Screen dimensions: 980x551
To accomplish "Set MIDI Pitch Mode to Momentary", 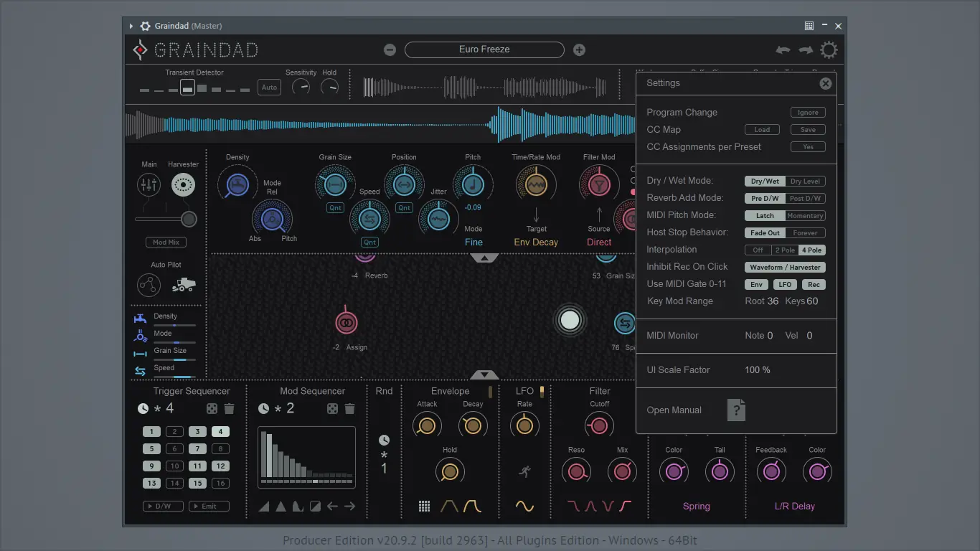I will [805, 216].
